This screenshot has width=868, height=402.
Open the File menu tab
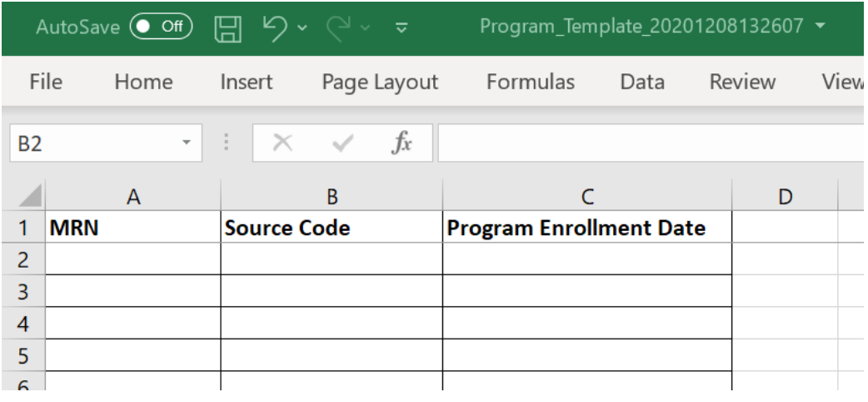point(45,82)
